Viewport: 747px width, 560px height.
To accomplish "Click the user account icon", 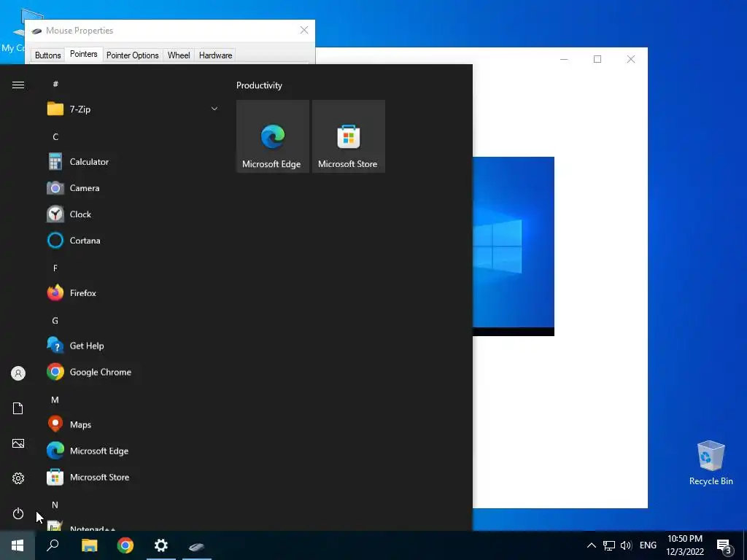I will (18, 373).
